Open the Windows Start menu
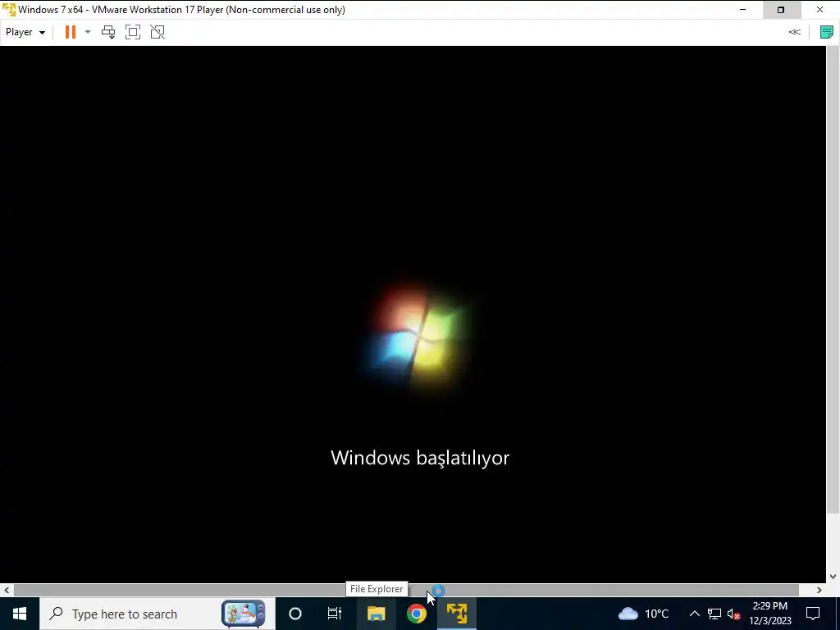The width and height of the screenshot is (840, 630). pos(20,614)
